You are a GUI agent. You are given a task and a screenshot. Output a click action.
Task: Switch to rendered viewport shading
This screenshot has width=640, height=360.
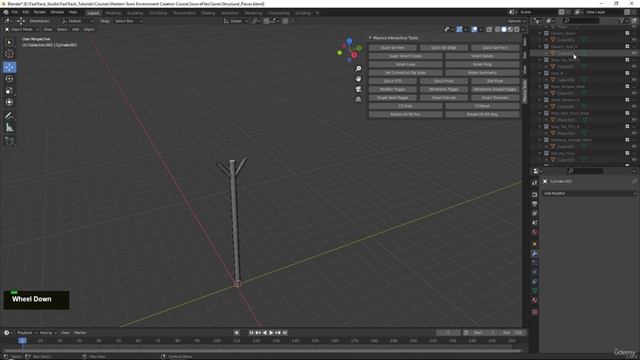pos(517,29)
